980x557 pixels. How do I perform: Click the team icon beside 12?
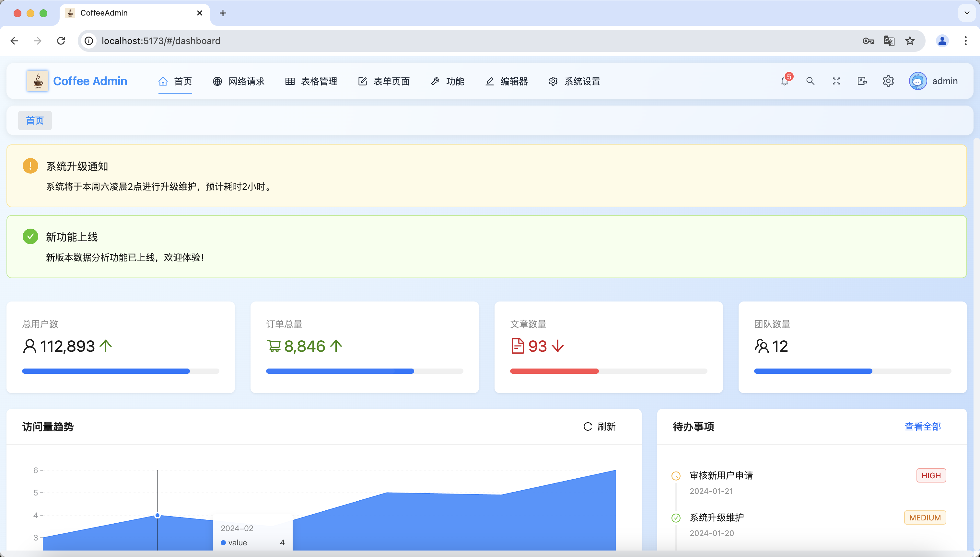click(x=762, y=346)
